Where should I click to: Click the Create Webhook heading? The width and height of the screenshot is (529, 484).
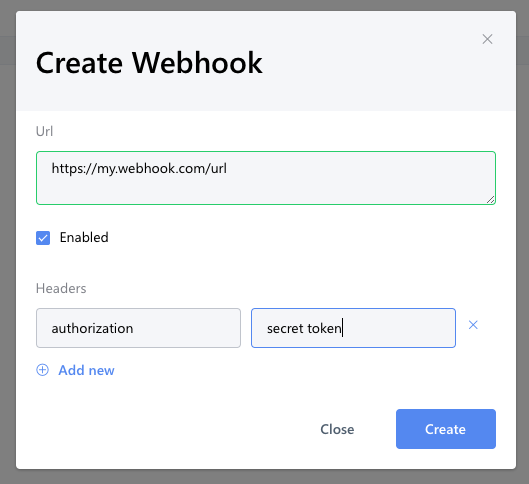149,63
